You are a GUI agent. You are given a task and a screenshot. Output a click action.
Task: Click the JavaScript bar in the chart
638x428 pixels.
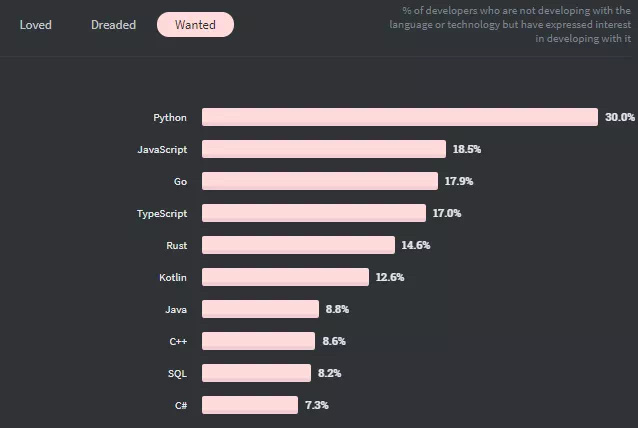[323, 149]
